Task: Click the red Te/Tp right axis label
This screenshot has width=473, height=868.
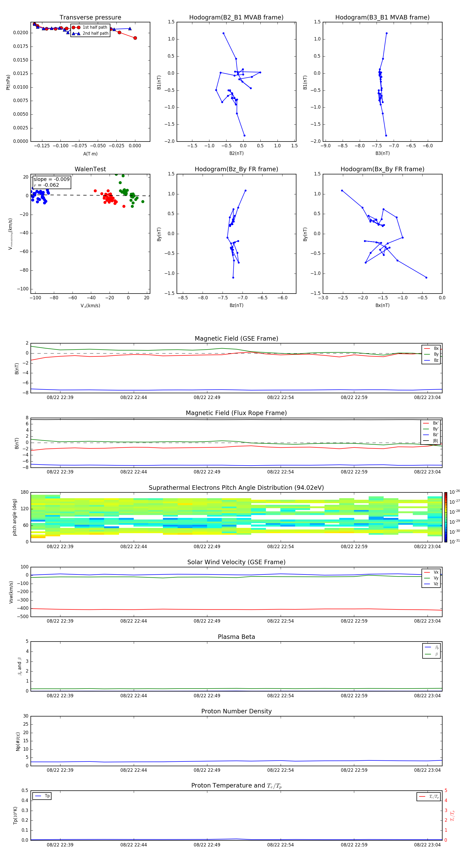Action: (x=452, y=815)
